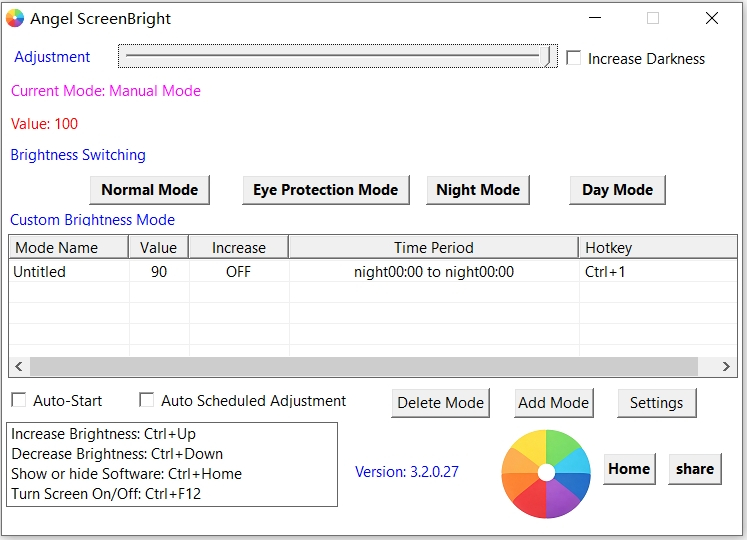Click the horizontal scrollbar thumb of the table

pos(364,366)
